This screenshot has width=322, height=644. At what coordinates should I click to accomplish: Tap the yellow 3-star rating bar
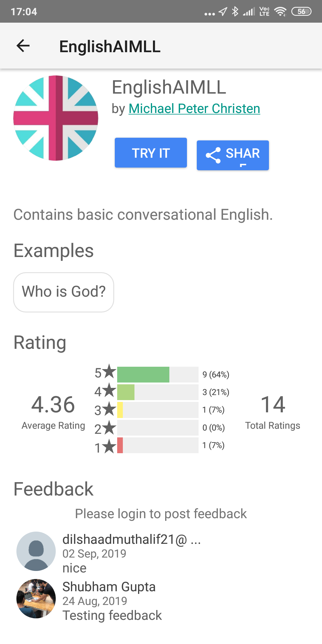pos(120,410)
